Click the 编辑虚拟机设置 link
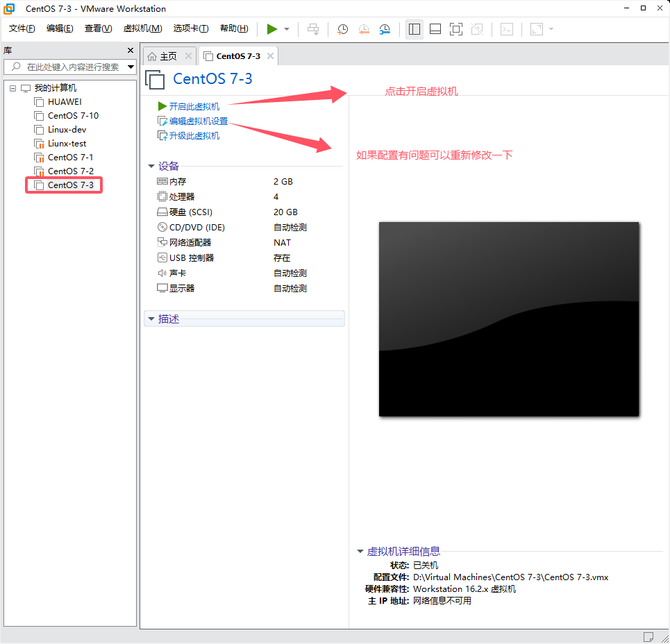Viewport: 670px width, 644px height. (198, 121)
